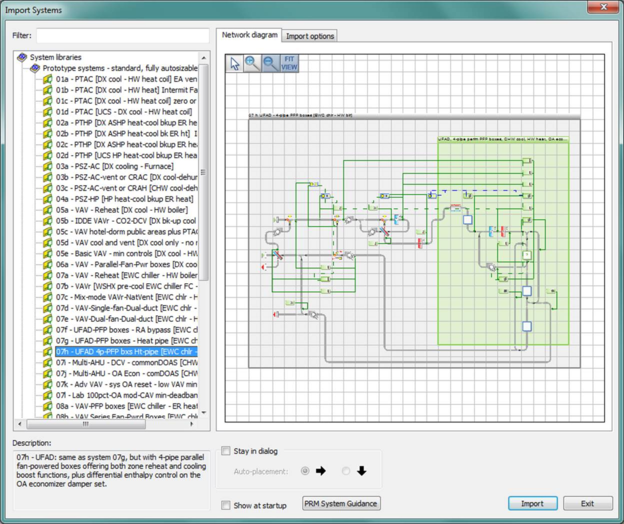Select the pointer tool in diagram toolbar
Image resolution: width=624 pixels, height=524 pixels.
[236, 63]
